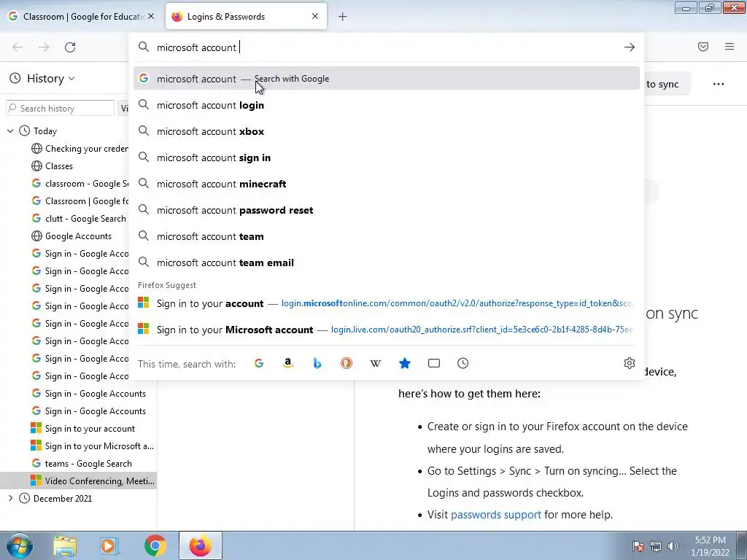Viewport: 747px width, 560px height.
Task: Click the Firefox taskbar icon
Action: [x=201, y=545]
